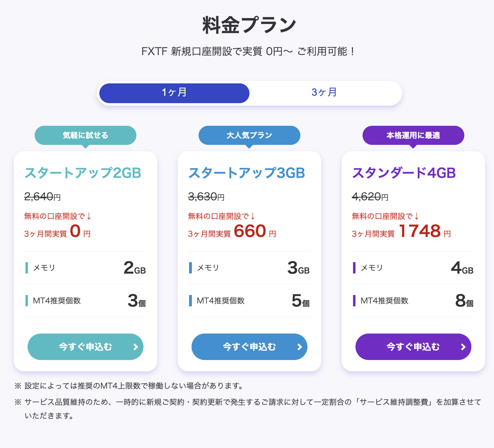The image size is (494, 448).
Task: Open the スタートアップ3GB plan title
Action: coord(247,173)
